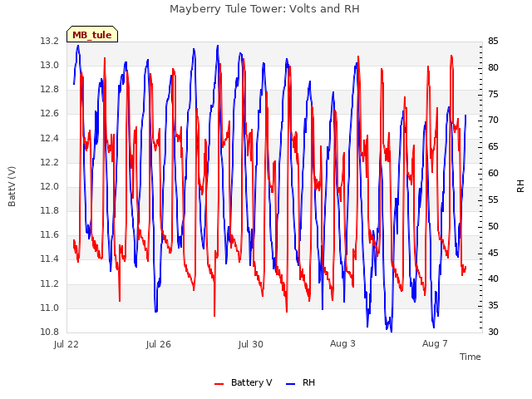Toggle the RH legend entry
The width and height of the screenshot is (532, 399).
301,382
